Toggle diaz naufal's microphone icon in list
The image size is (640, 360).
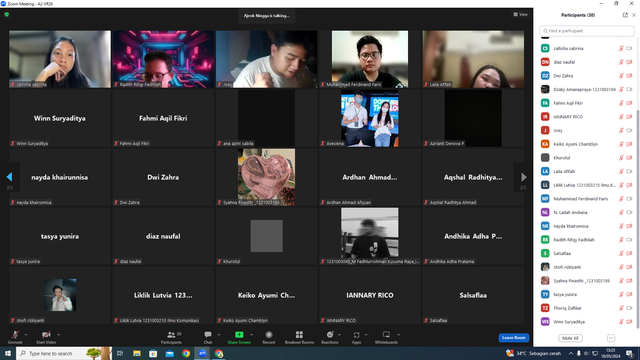click(x=621, y=62)
